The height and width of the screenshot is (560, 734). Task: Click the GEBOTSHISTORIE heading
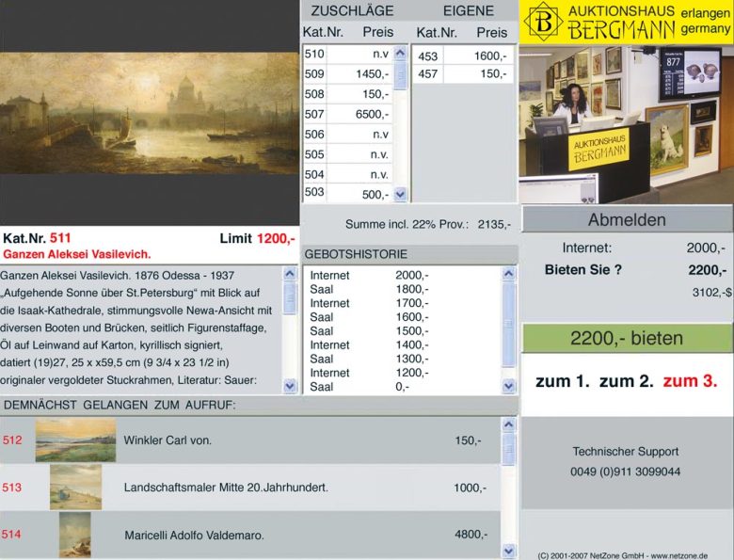point(356,254)
